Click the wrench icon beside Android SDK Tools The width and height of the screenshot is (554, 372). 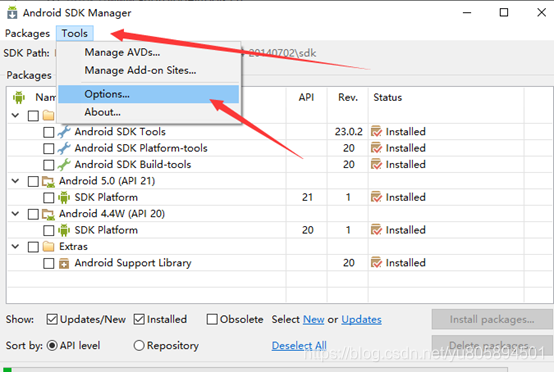(x=64, y=132)
